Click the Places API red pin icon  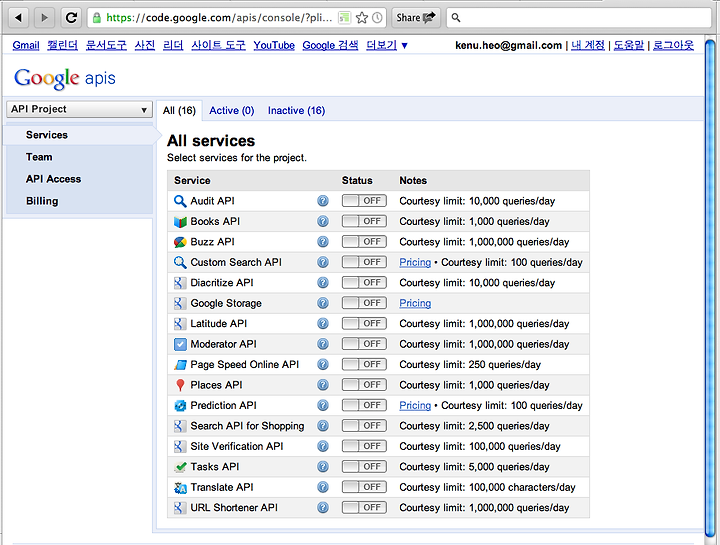coord(180,385)
